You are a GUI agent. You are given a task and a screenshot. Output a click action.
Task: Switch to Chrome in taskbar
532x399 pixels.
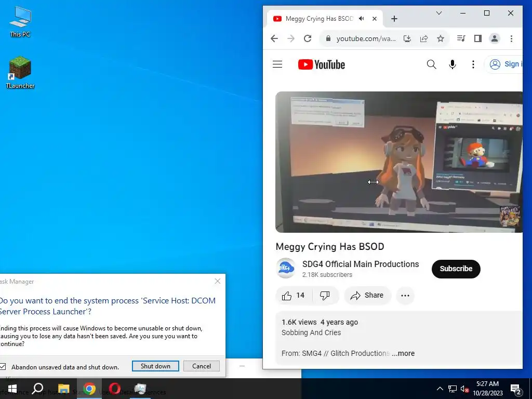tap(89, 389)
